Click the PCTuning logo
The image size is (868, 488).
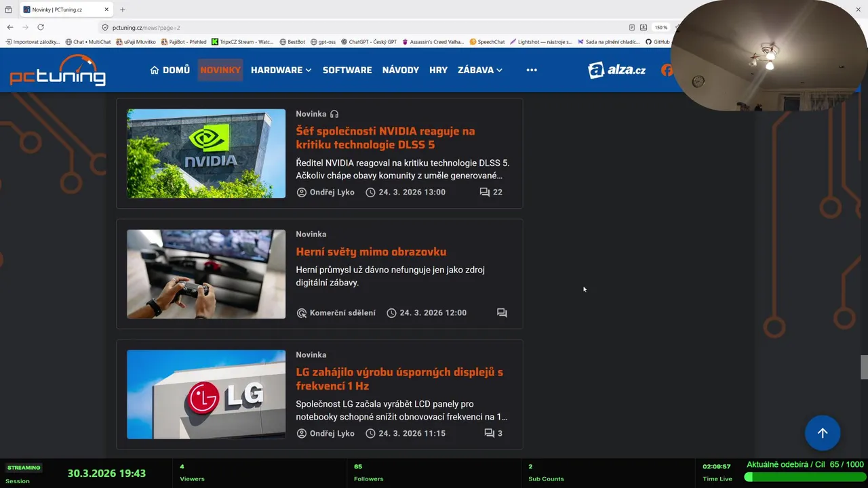[x=58, y=70]
